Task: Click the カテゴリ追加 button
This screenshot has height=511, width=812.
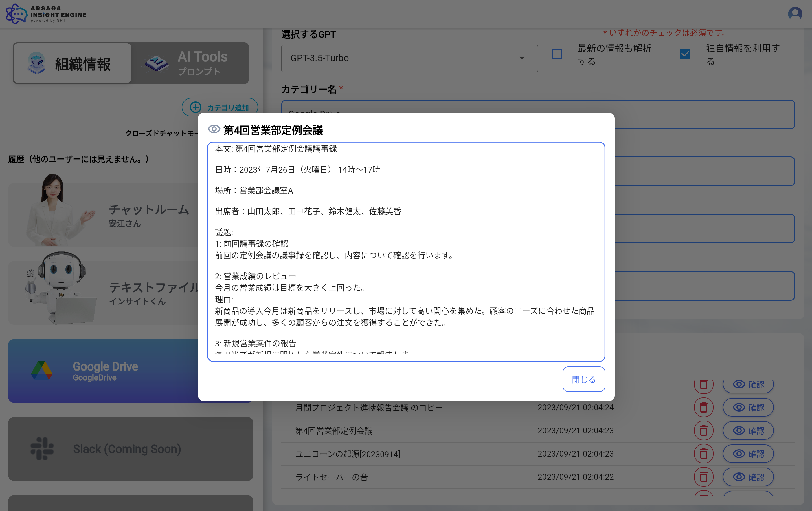Action: click(x=220, y=107)
